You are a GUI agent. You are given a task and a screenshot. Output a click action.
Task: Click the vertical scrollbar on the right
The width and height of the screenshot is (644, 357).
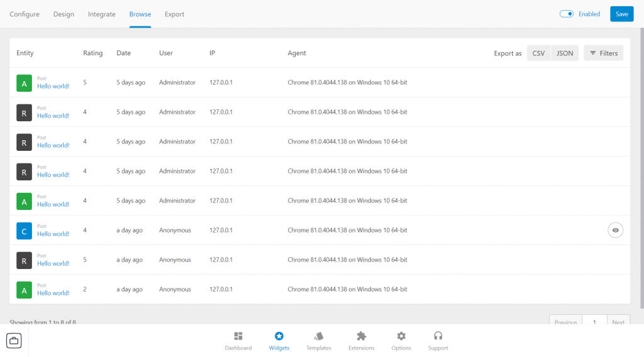point(642,168)
